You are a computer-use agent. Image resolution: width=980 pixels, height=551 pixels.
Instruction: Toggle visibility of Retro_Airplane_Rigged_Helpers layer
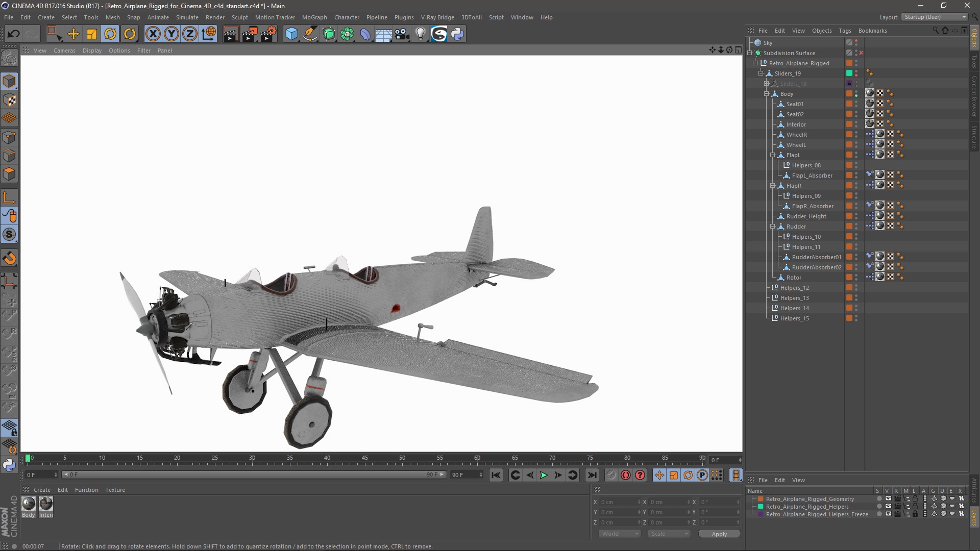[888, 507]
